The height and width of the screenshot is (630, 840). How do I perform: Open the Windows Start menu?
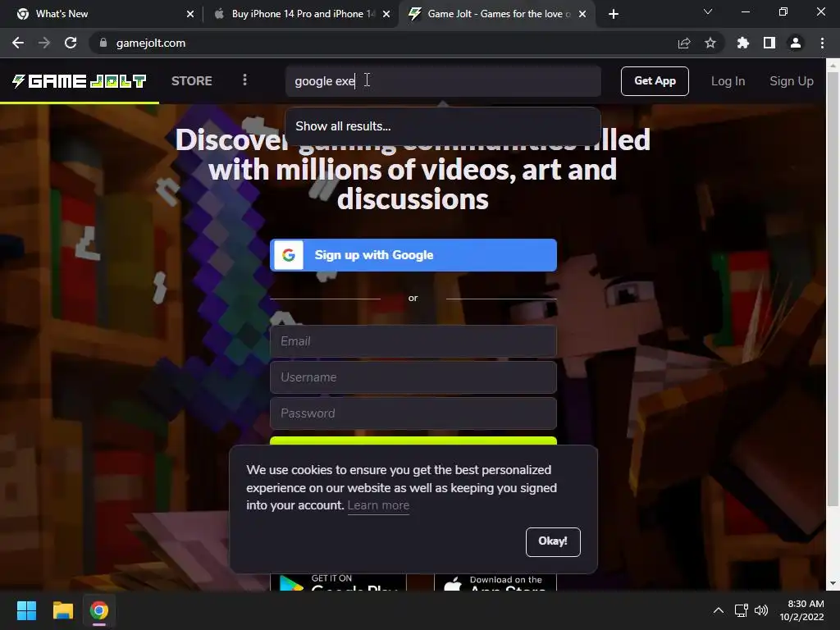26,610
